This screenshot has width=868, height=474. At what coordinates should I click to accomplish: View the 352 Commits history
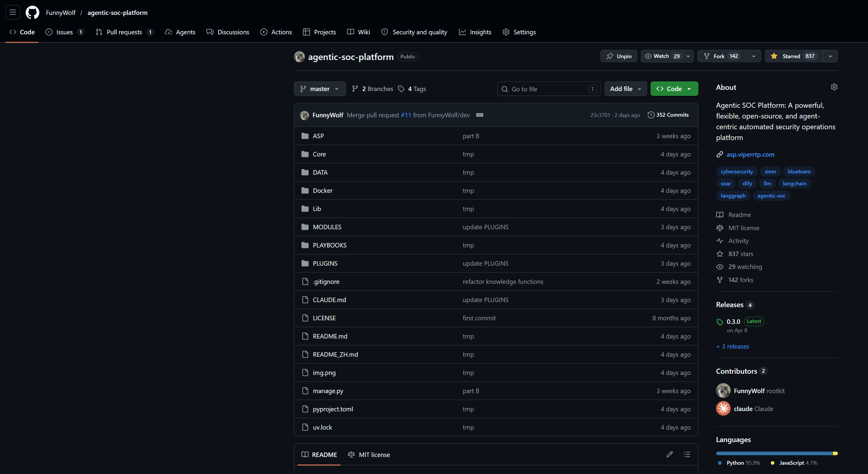pos(668,115)
